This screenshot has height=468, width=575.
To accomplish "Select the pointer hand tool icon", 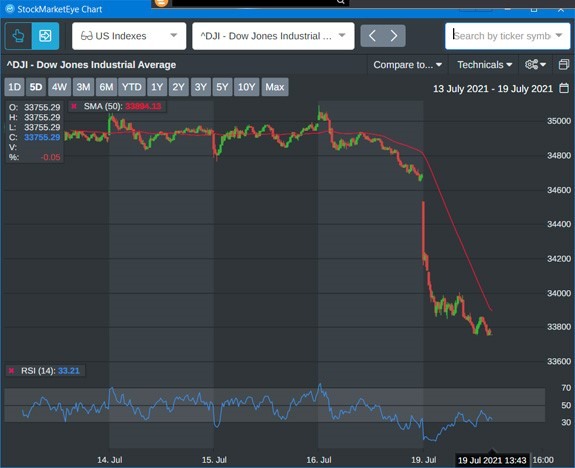I will [x=18, y=36].
